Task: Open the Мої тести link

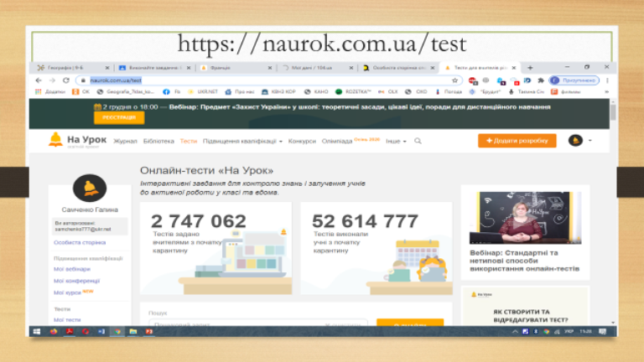Action: click(x=67, y=320)
